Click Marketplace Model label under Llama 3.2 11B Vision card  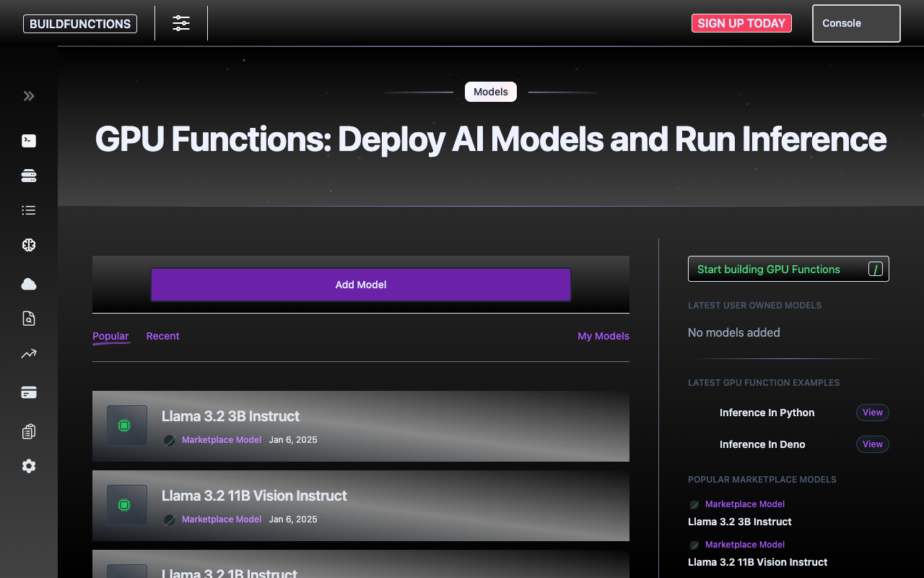click(x=222, y=519)
